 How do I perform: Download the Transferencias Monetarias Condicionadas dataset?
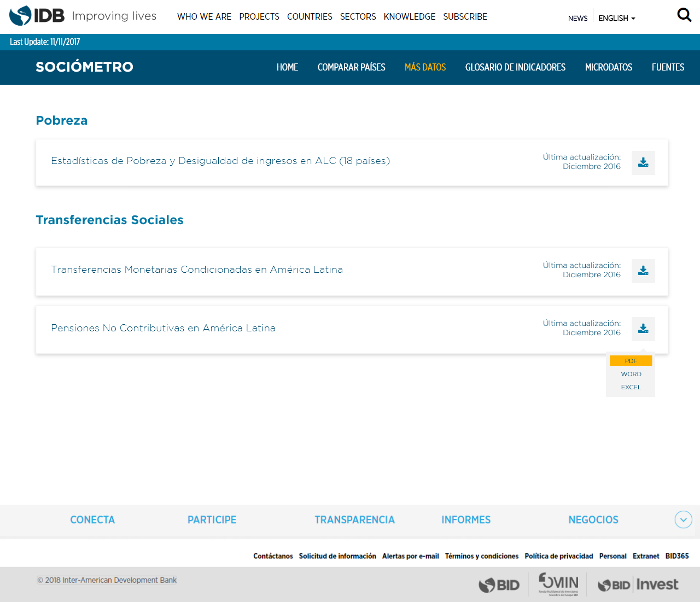point(643,271)
